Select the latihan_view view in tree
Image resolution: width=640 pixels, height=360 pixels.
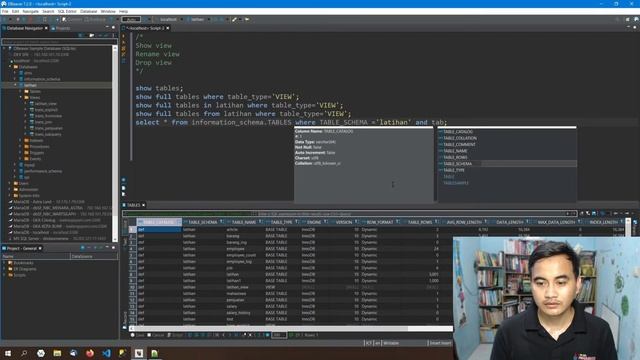pyautogui.click(x=45, y=104)
